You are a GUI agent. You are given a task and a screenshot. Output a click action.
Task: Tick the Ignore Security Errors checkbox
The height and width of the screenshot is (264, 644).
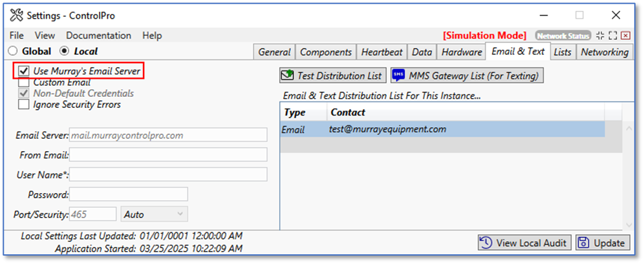24,105
